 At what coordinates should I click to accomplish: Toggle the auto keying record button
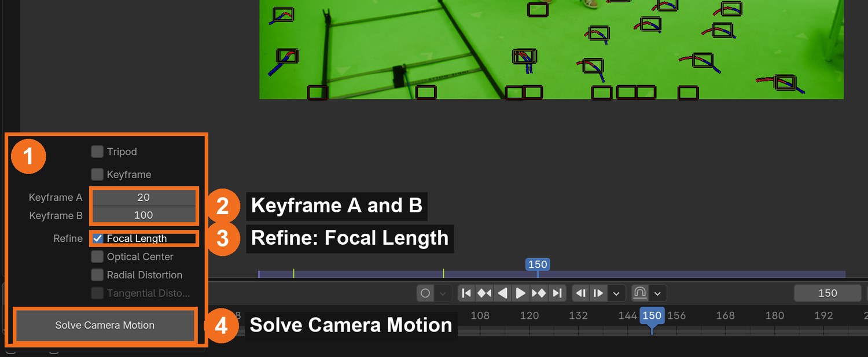425,293
